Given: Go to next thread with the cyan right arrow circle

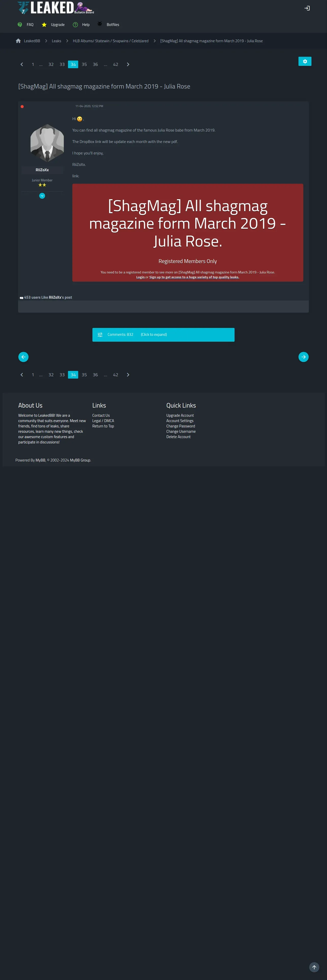Looking at the screenshot, I should pos(303,357).
